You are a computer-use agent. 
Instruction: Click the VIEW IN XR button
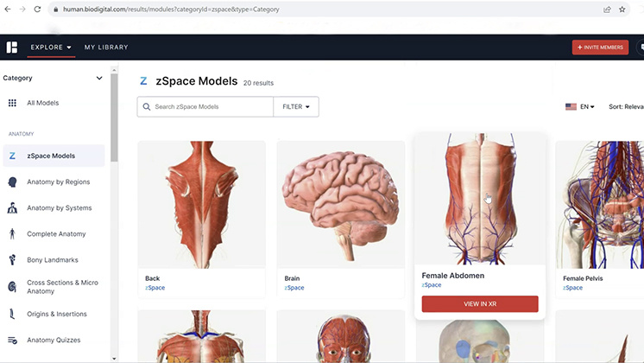[480, 304]
